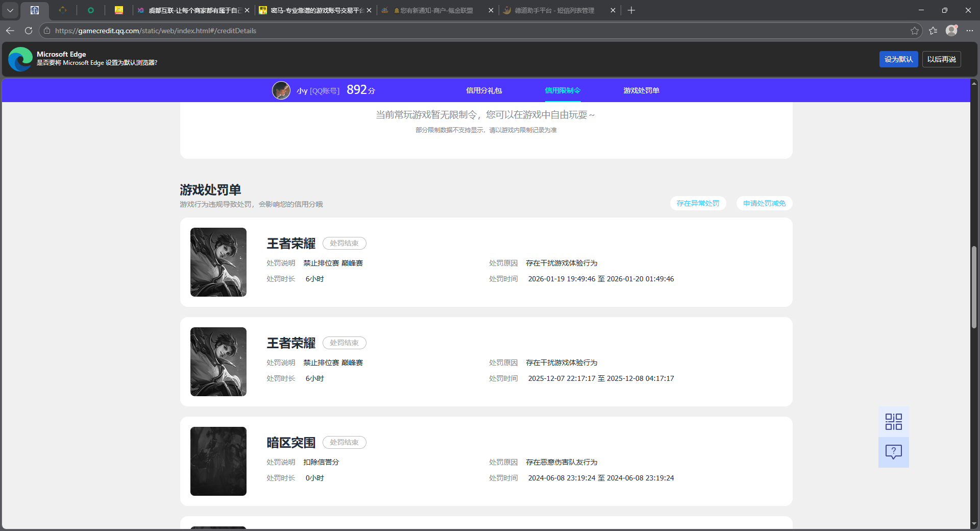
Task: Open the help feedback floating icon
Action: [893, 452]
